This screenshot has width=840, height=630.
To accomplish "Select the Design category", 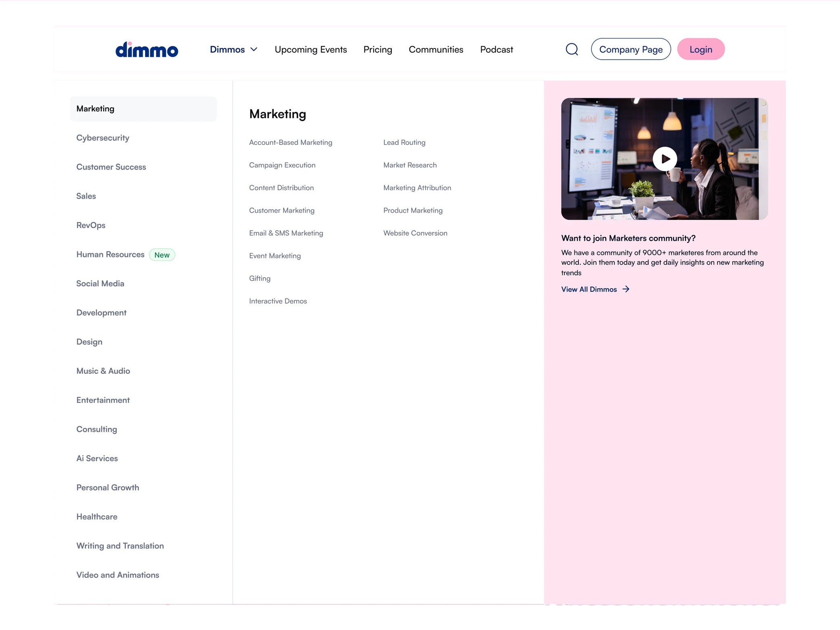I will point(89,342).
